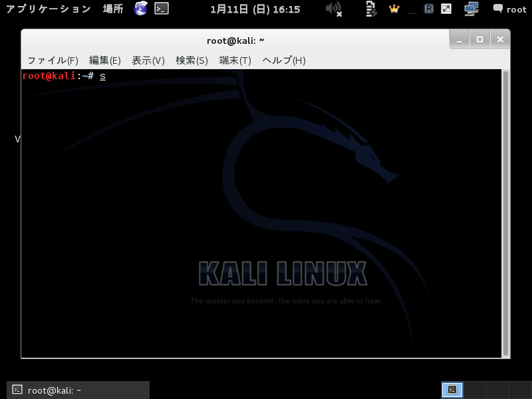Open the ヘルプ(H) menu
Screen dimensions: 532x399
tap(284, 61)
